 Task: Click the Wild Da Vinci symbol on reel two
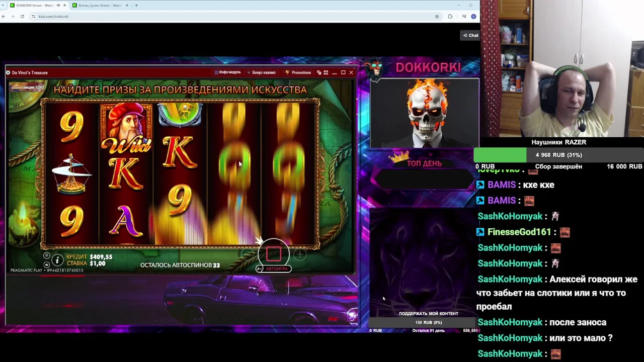coord(126,128)
